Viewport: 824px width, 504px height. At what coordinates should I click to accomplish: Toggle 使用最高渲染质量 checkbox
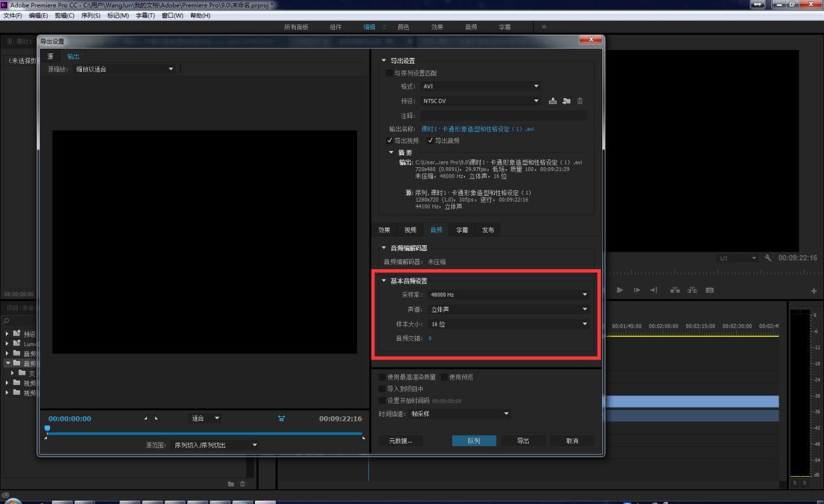382,377
